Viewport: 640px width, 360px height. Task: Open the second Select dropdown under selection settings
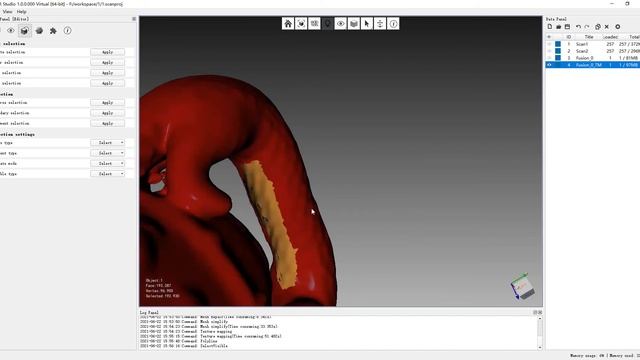point(108,153)
